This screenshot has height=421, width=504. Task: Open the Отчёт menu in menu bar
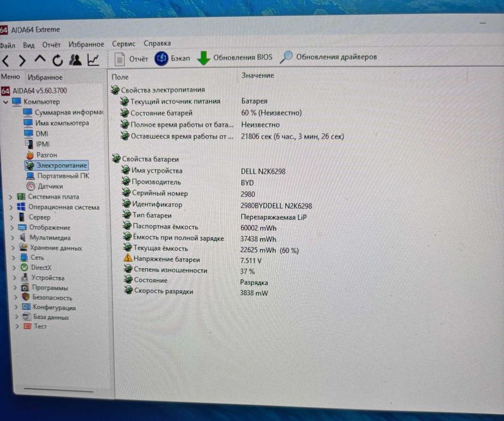[x=52, y=45]
